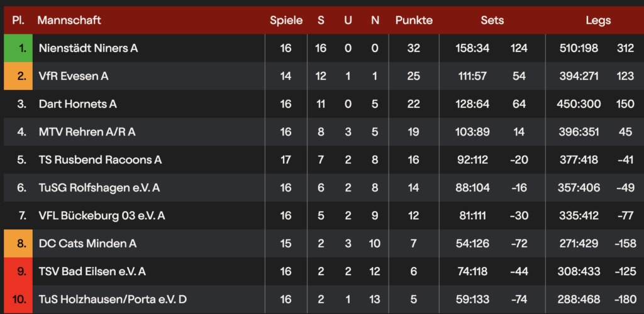Select TuSG Rolfshagen e.V. A entry
The width and height of the screenshot is (644, 314).
point(99,188)
